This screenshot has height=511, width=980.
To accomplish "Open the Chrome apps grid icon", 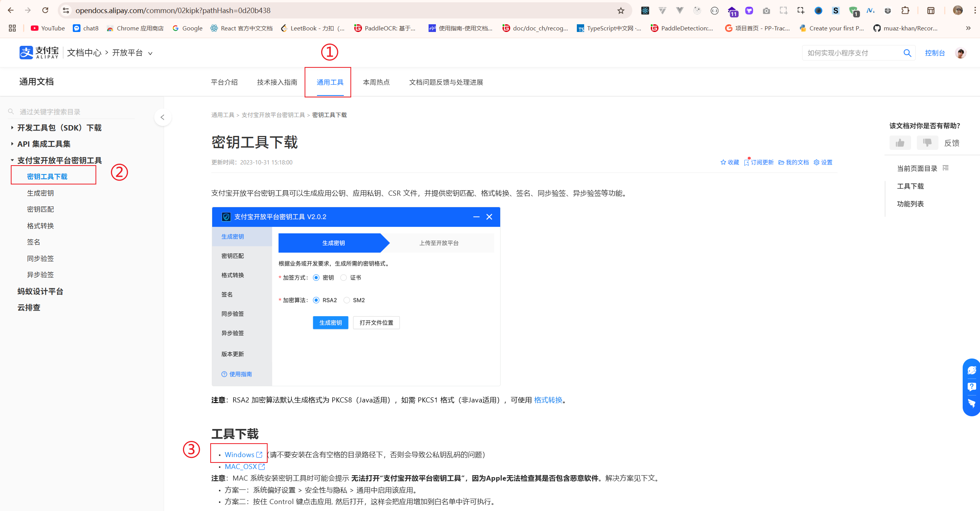I will tap(12, 28).
